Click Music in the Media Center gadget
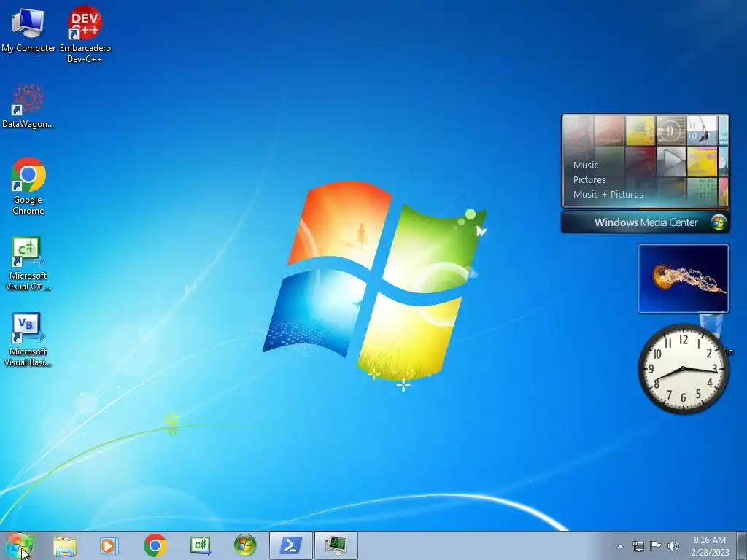Viewport: 747px width, 560px height. [586, 166]
